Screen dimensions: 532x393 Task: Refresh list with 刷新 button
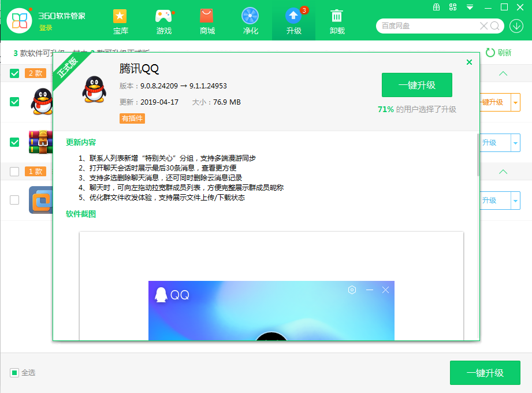(x=498, y=53)
